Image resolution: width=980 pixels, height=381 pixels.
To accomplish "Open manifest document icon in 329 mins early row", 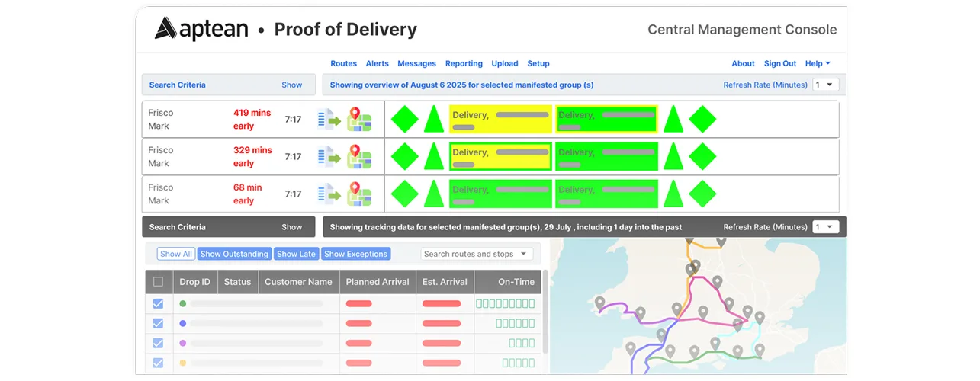I will pos(329,157).
